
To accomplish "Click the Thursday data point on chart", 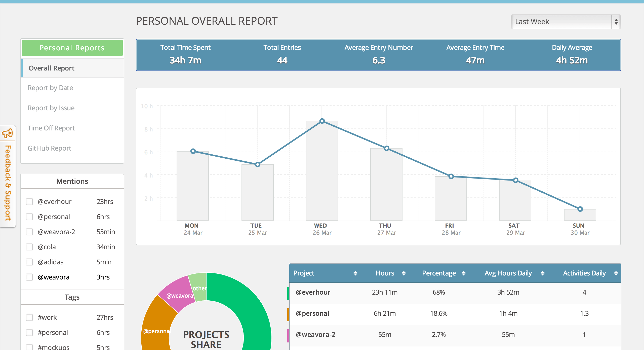I will pyautogui.click(x=387, y=148).
